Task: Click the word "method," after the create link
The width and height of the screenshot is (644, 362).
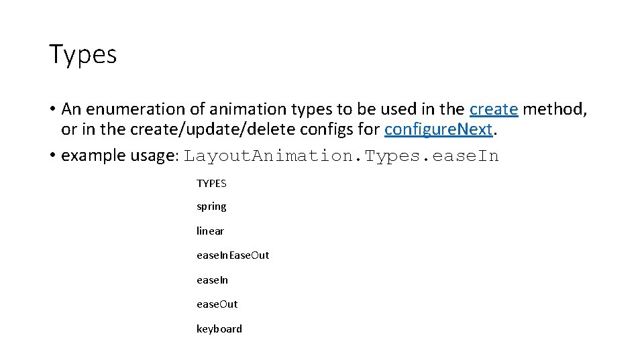Action: pyautogui.click(x=555, y=109)
